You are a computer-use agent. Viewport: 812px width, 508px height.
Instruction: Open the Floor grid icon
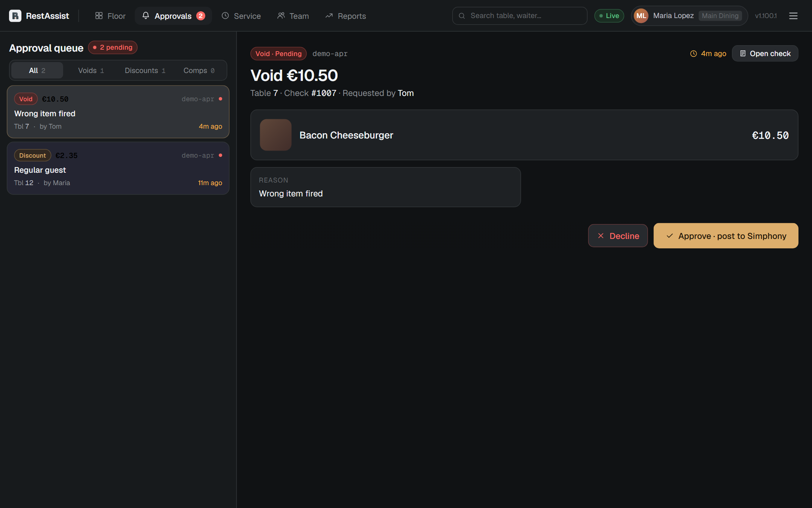tap(99, 16)
